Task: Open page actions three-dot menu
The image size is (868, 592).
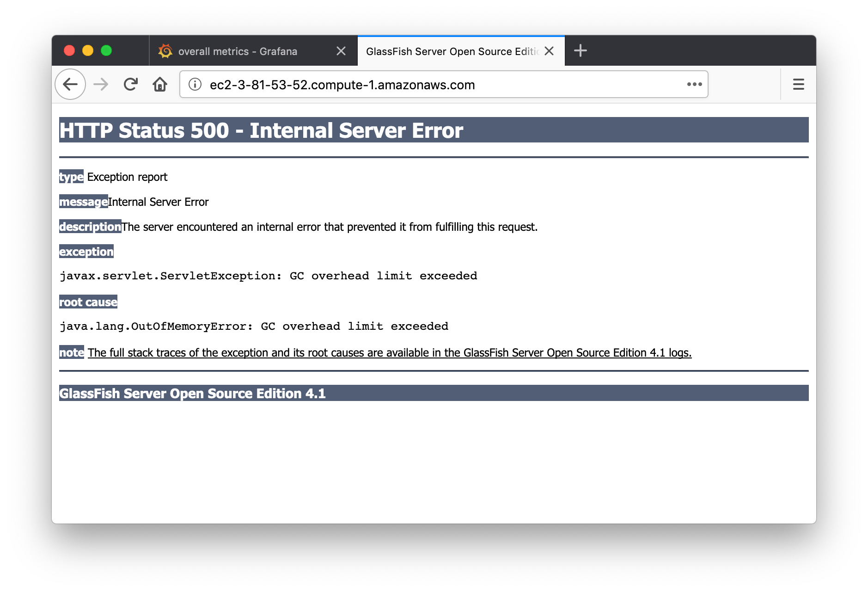Action: tap(694, 84)
